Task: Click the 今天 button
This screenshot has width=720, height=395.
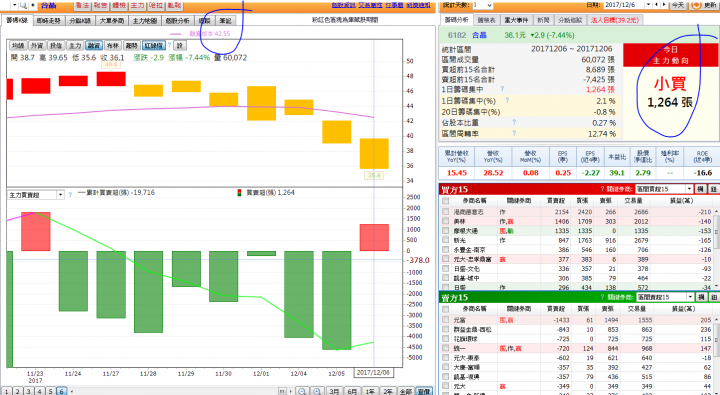Action: 678,5
